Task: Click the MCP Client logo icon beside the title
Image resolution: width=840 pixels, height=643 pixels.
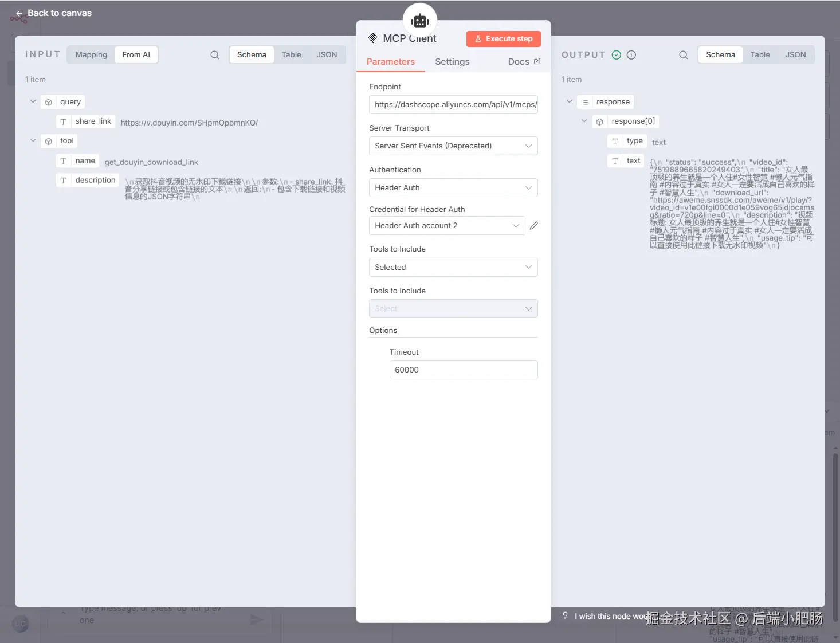Action: [x=372, y=38]
